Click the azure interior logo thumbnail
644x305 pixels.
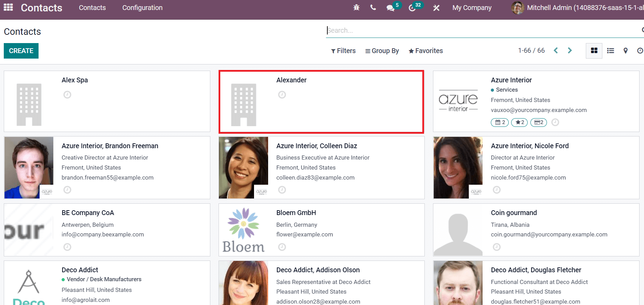click(x=458, y=101)
